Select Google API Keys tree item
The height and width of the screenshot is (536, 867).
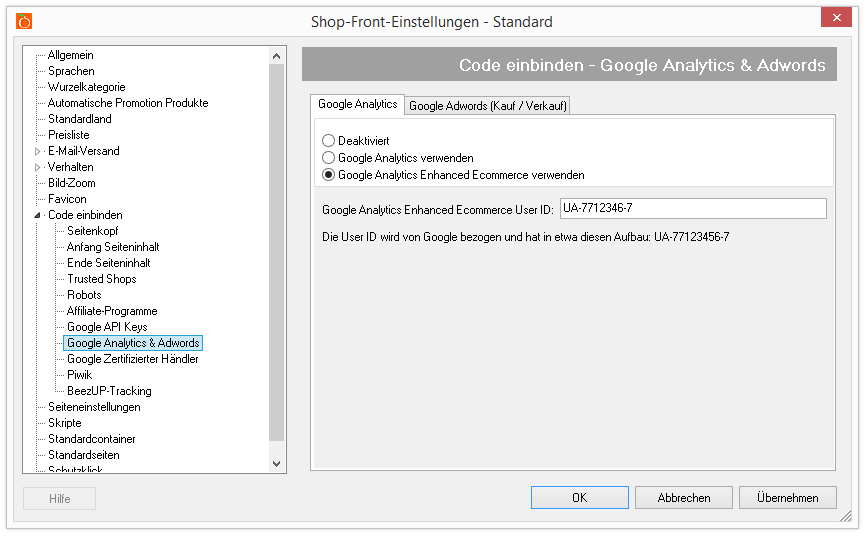pyautogui.click(x=107, y=327)
